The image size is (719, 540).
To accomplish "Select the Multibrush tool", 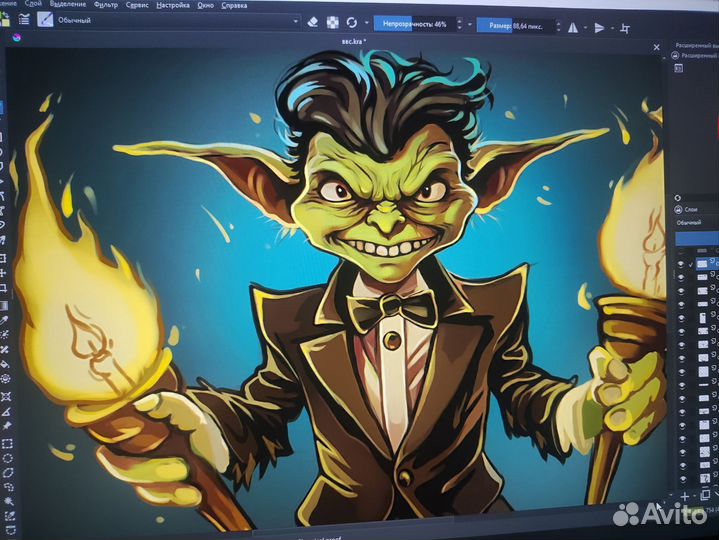I will tap(2, 240).
